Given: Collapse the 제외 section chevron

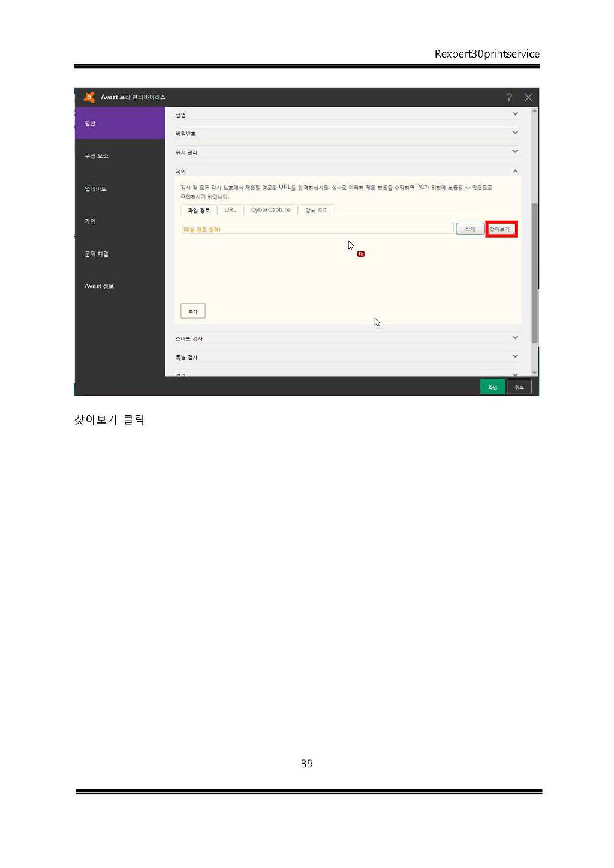Looking at the screenshot, I should [x=515, y=171].
